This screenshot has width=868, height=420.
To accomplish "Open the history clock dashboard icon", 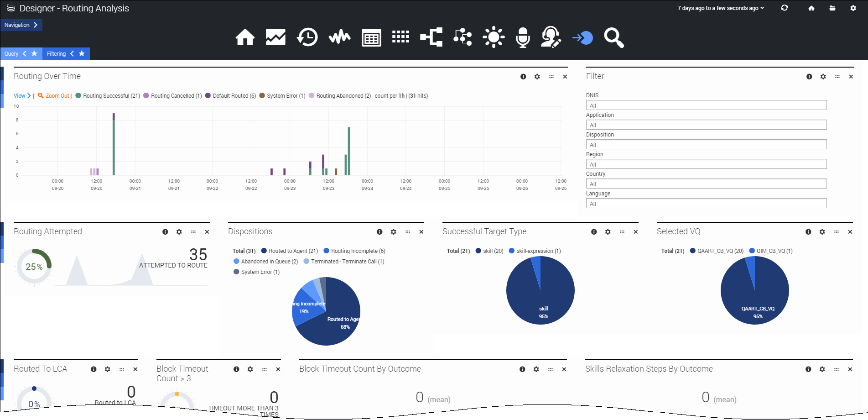I will tap(307, 37).
